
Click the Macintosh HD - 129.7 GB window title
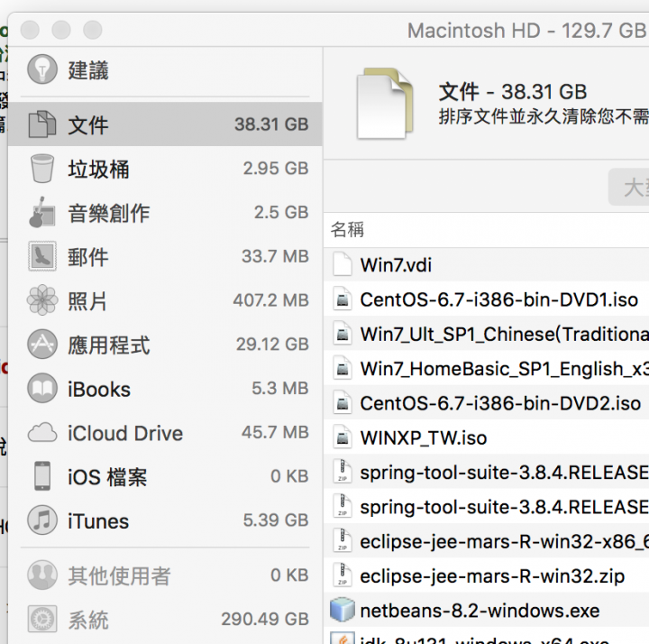(527, 31)
